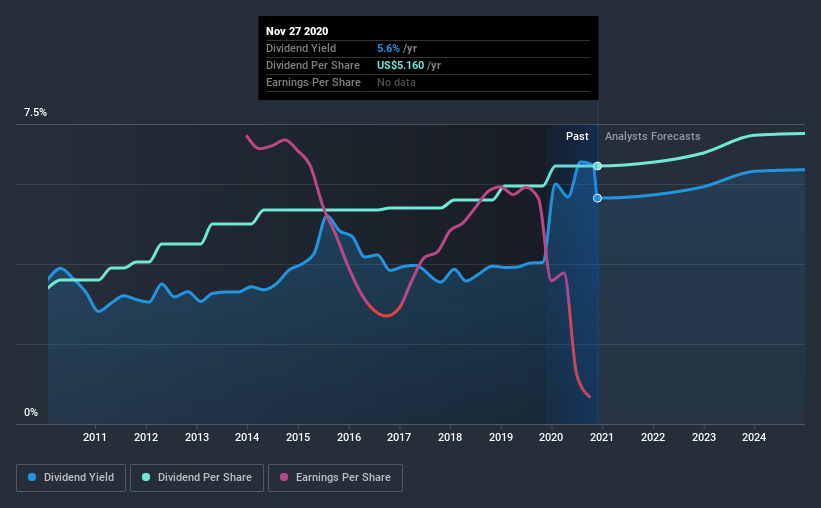The height and width of the screenshot is (508, 821).
Task: Click the tooltip Earnings Per Share row label
Action: [313, 82]
